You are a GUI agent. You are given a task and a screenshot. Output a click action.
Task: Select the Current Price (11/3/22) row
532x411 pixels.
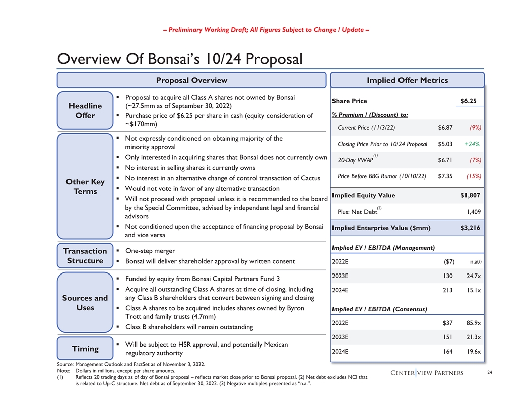(x=407, y=128)
